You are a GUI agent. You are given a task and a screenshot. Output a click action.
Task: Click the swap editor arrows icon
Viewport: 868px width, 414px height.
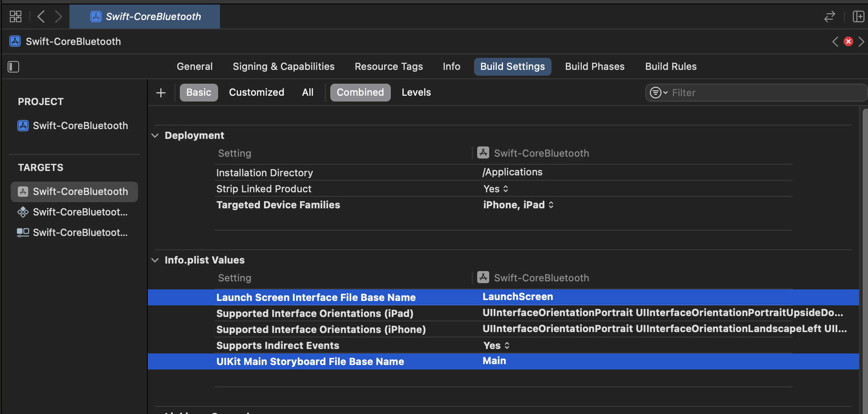click(829, 17)
